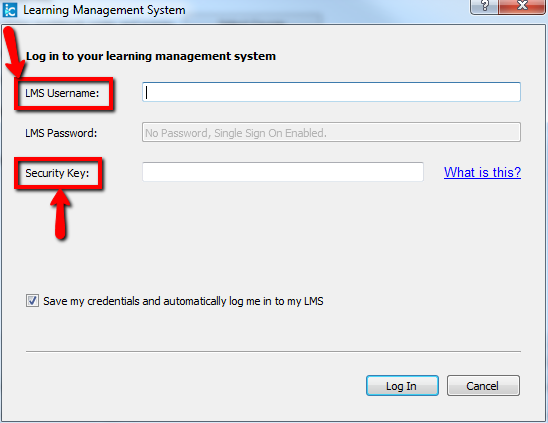
Task: Dismiss the dialog with the Cancel button
Action: coord(483,386)
